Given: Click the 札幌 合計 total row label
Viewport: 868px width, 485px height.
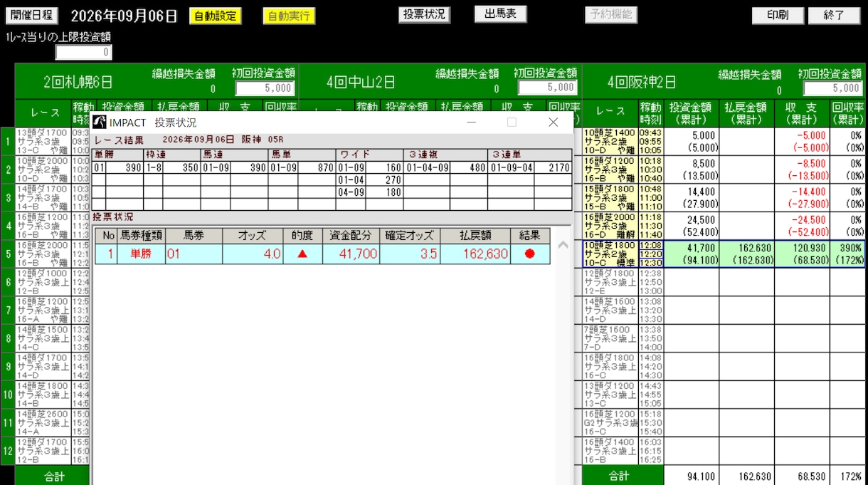Looking at the screenshot, I should click(53, 476).
